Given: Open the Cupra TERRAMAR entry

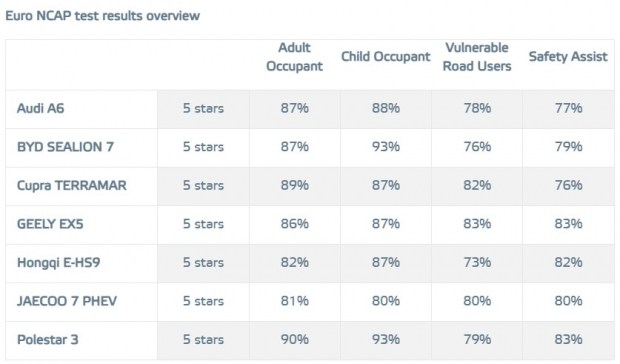Looking at the screenshot, I should click(72, 185).
